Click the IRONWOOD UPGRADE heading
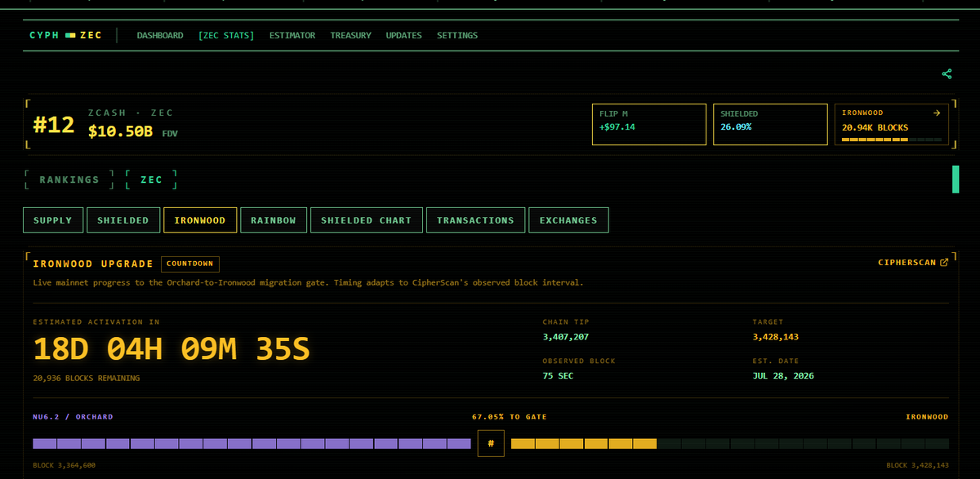The height and width of the screenshot is (479, 980). [x=93, y=264]
